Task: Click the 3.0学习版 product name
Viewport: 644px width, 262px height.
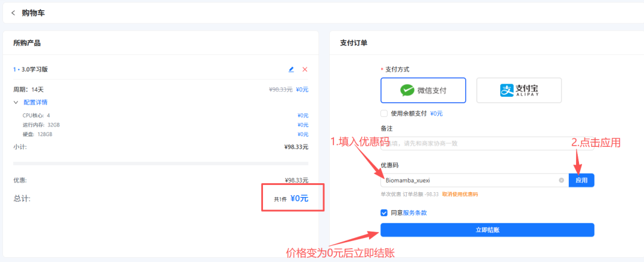Action: [x=35, y=69]
